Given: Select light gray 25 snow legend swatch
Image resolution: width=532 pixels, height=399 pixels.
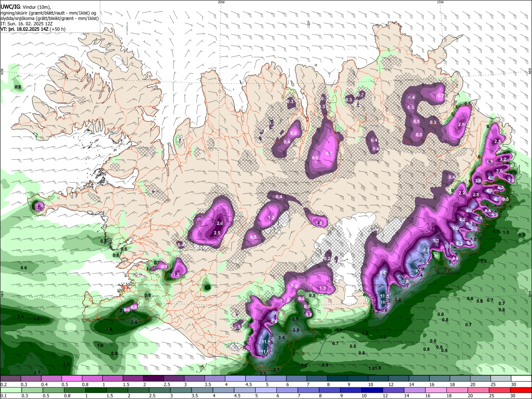Looking at the screenshot, I should click(x=501, y=379).
